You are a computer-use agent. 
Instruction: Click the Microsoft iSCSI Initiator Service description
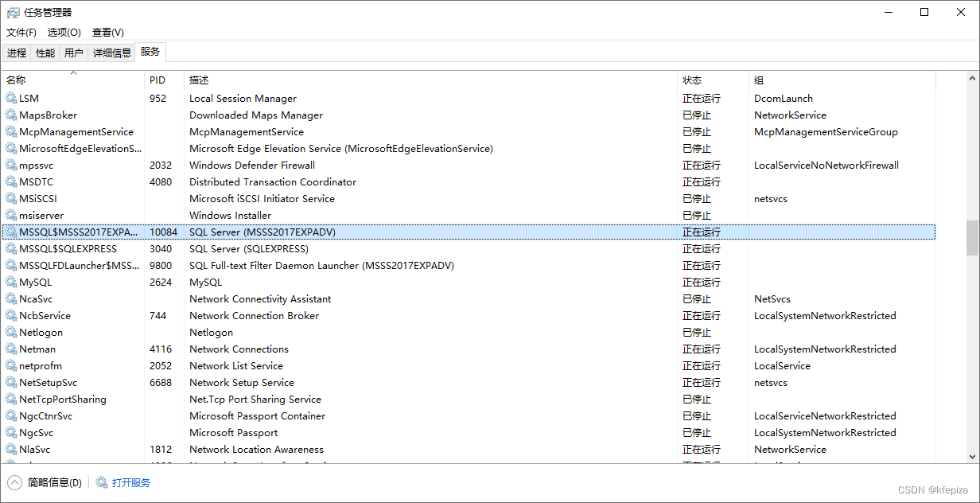[262, 199]
